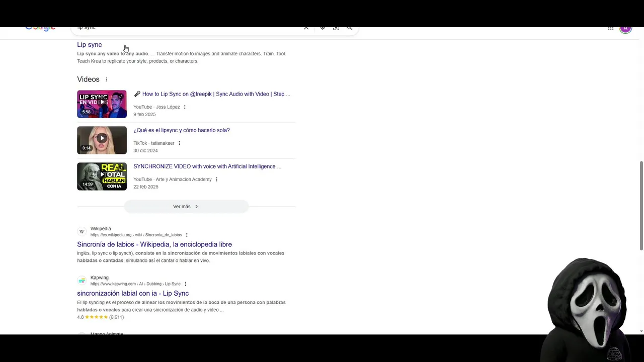This screenshot has width=644, height=362.
Task: Play the Joss López video thumbnail
Action: [x=102, y=104]
